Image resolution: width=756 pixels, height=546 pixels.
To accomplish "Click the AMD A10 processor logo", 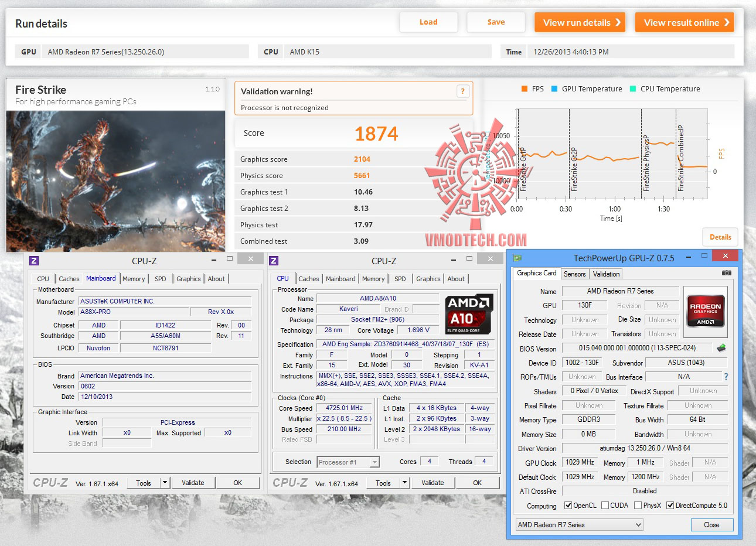I will tap(469, 314).
